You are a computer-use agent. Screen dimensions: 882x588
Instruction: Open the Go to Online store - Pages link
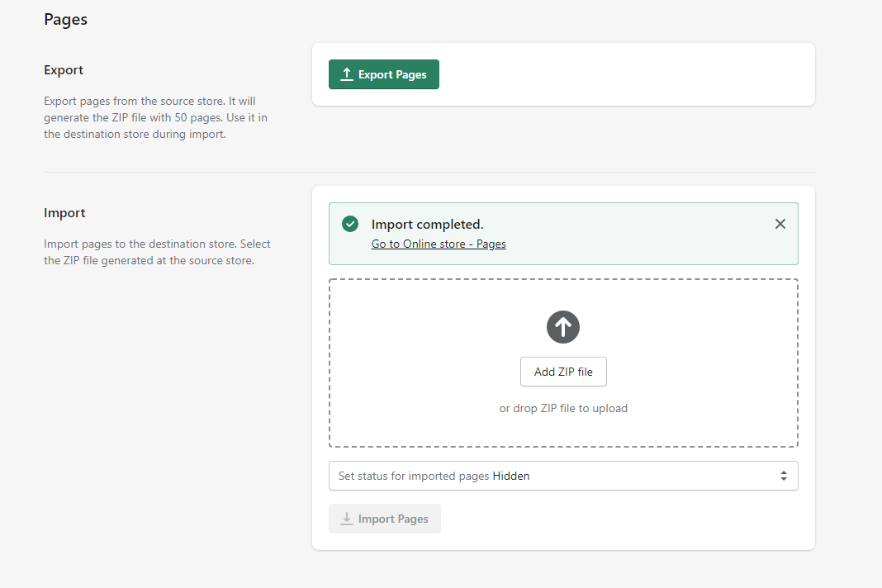click(439, 244)
